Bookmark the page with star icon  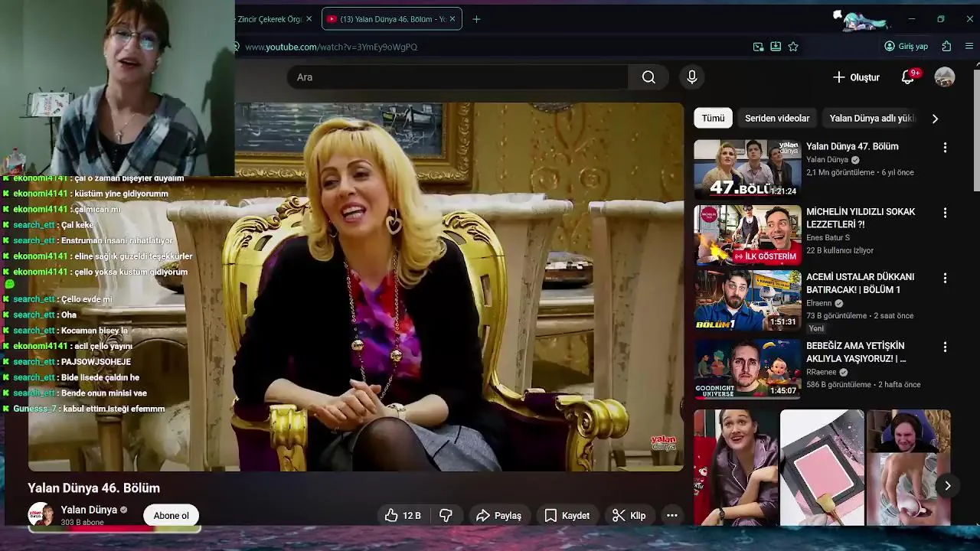[793, 47]
